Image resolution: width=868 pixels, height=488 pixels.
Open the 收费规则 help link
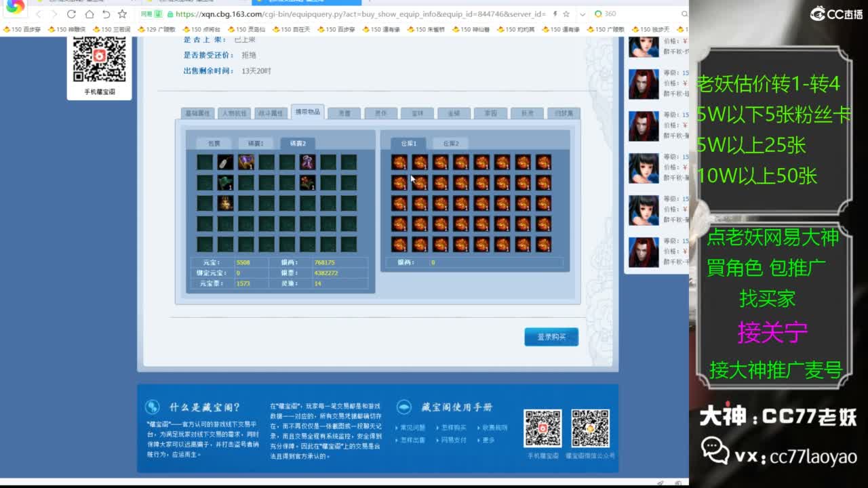coord(495,428)
